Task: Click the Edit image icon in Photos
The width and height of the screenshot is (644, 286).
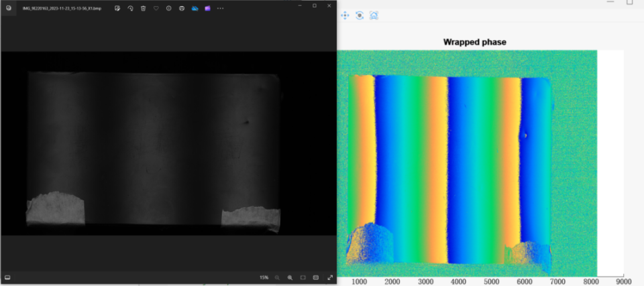Action: coord(117,8)
